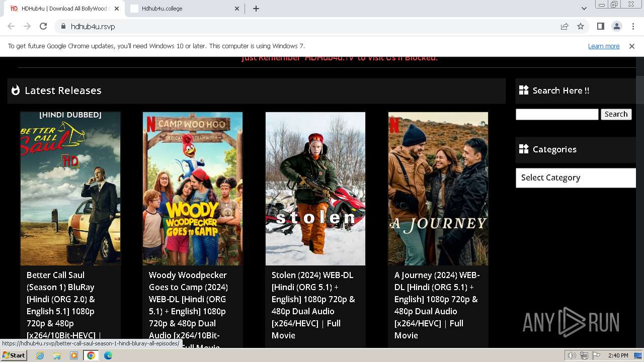Close the HDHub4u tab
Image resolution: width=644 pixels, height=362 pixels.
pyautogui.click(x=117, y=9)
